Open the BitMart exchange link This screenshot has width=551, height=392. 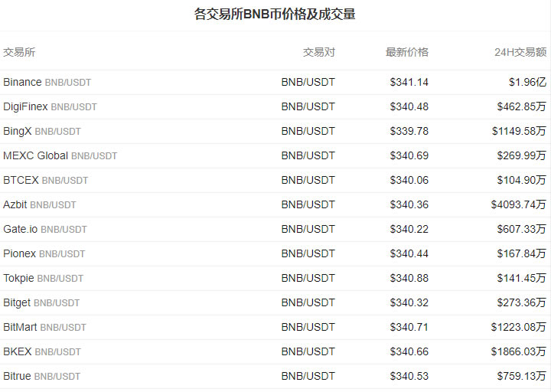tap(20, 327)
